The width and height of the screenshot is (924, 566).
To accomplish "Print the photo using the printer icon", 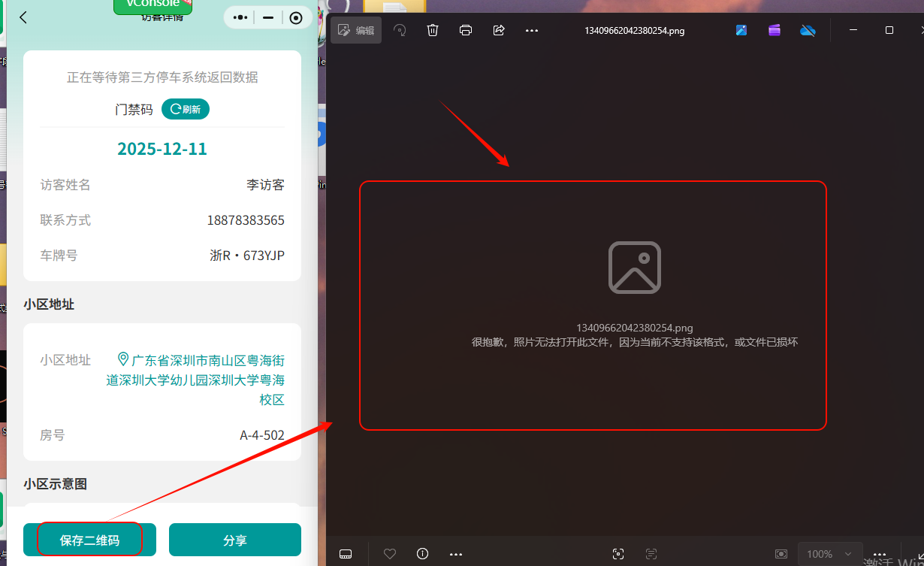I will (465, 30).
